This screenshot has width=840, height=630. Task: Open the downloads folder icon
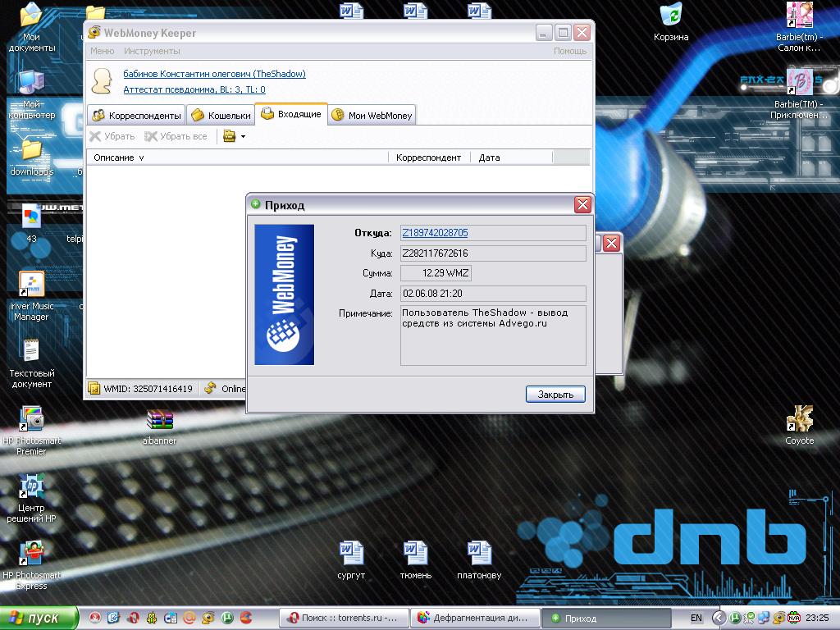click(31, 158)
